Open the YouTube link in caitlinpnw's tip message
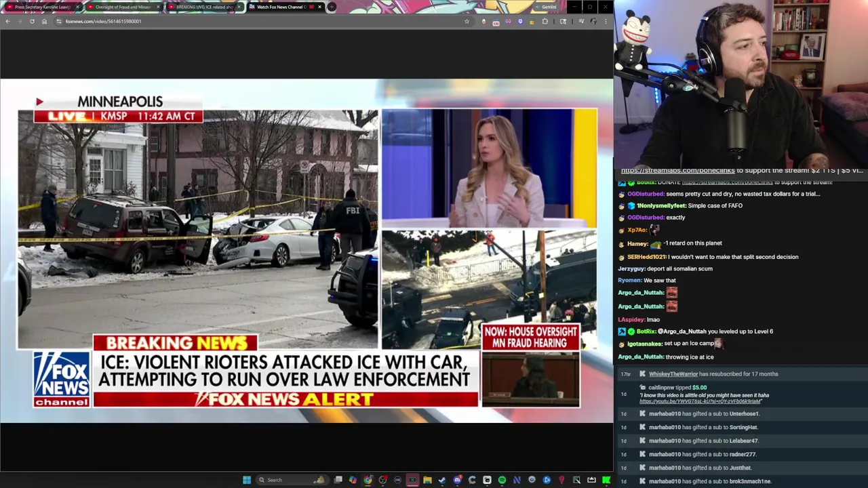This screenshot has width=868, height=488. [x=699, y=401]
